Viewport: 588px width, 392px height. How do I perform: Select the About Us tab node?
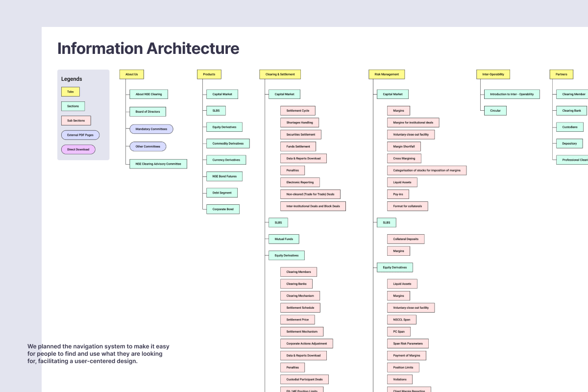coord(131,74)
